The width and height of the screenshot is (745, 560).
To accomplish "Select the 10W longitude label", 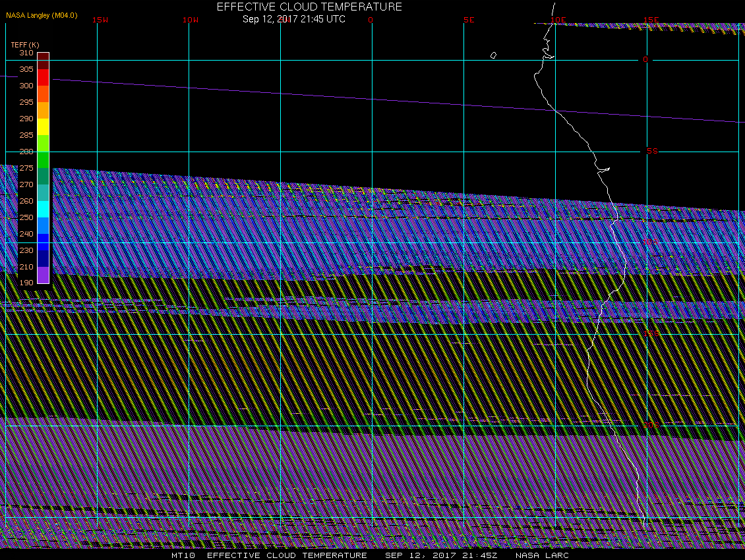I will pos(191,20).
